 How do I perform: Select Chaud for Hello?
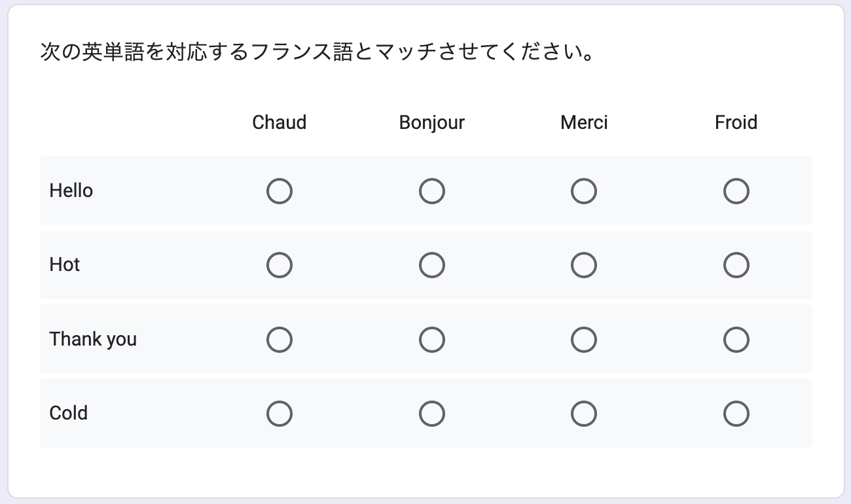coord(280,191)
